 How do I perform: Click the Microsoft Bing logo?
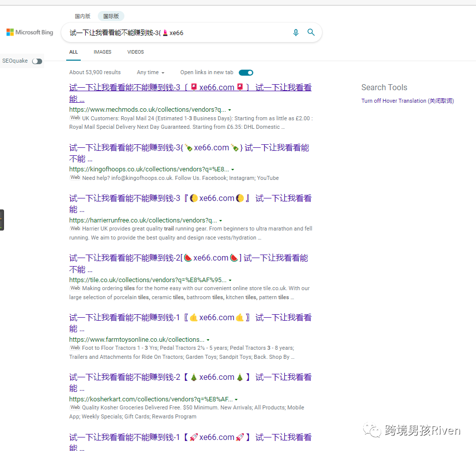30,33
